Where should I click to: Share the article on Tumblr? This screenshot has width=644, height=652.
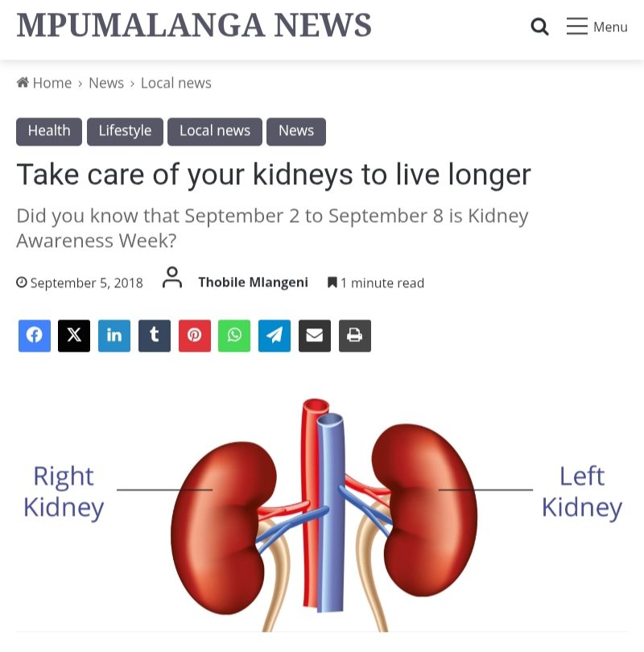[155, 336]
